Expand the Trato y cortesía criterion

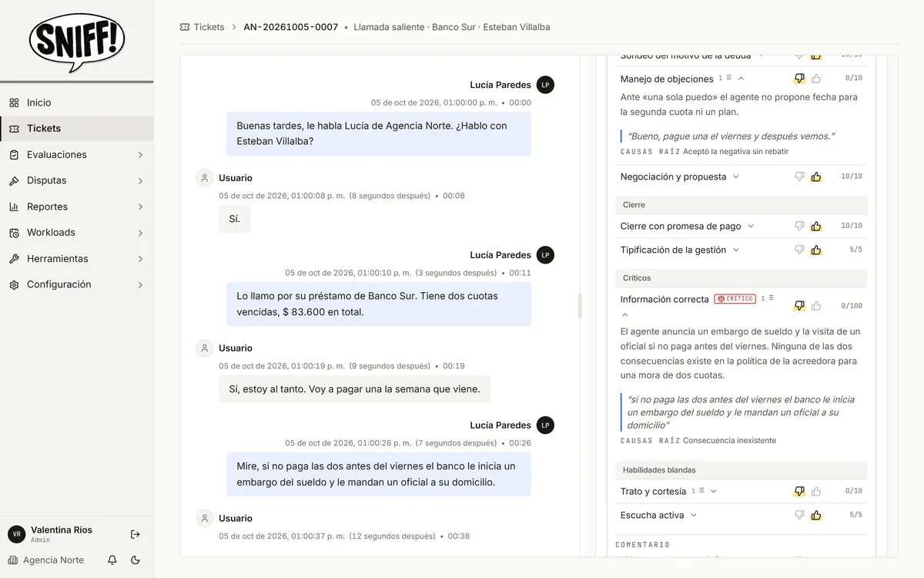[x=713, y=491]
